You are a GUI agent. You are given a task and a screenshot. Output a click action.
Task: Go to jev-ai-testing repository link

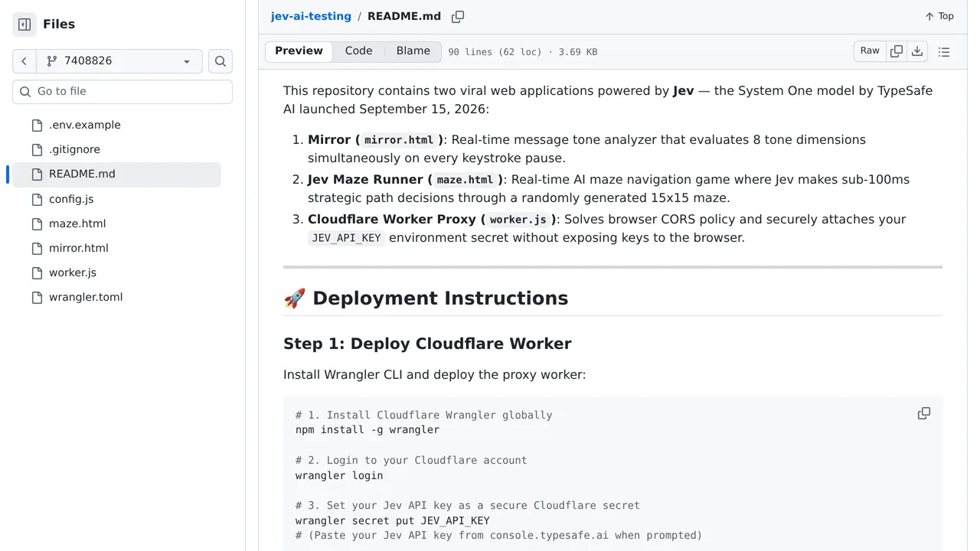311,16
